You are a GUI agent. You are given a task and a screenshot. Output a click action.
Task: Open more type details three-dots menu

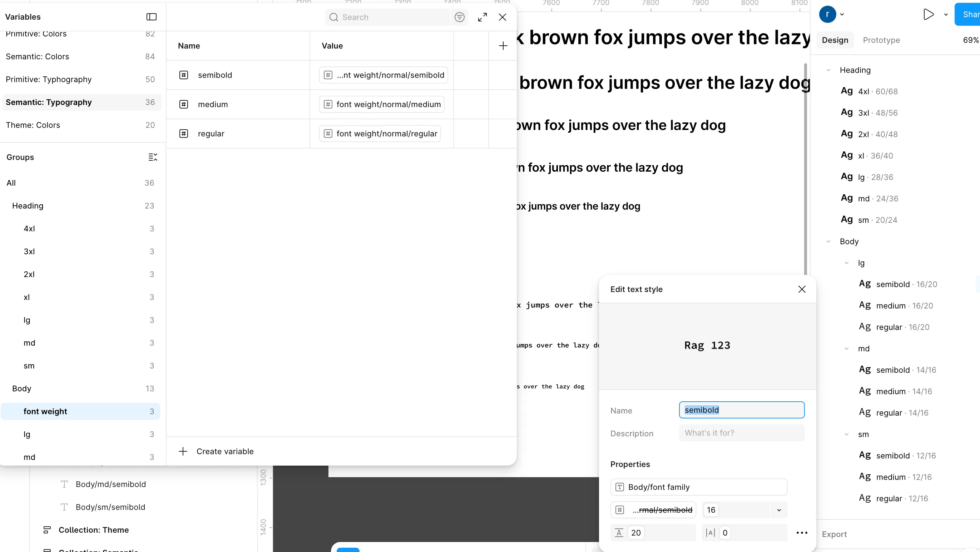pos(802,533)
